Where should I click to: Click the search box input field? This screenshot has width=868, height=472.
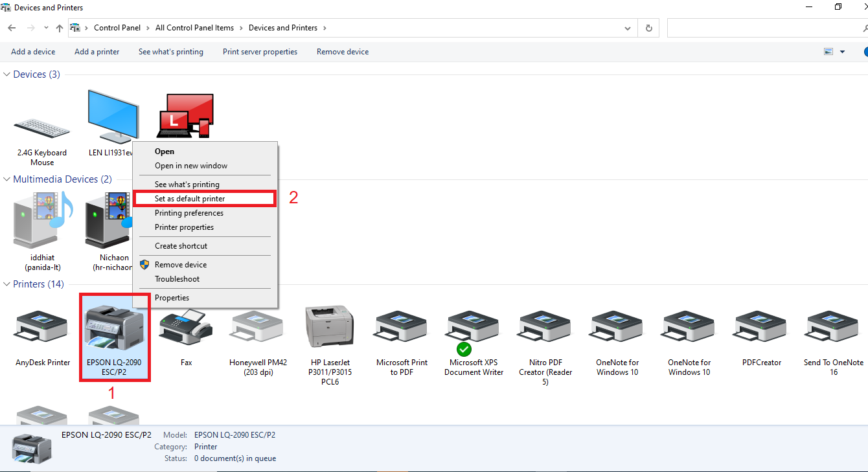coord(764,28)
